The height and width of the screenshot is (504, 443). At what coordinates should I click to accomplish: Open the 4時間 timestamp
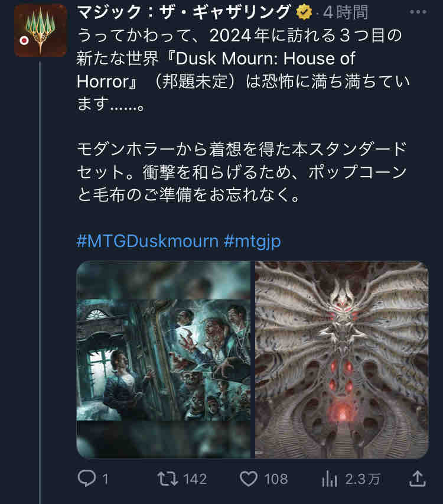coord(346,12)
